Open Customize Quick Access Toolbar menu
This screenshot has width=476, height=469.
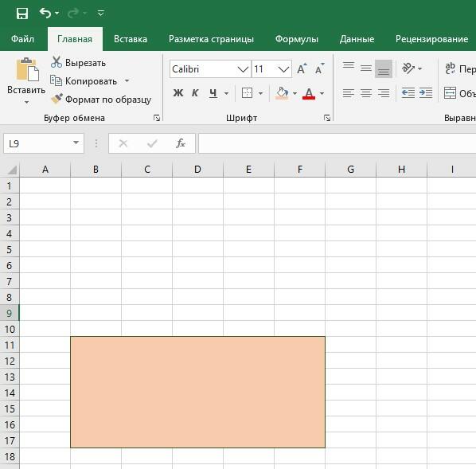click(x=101, y=13)
